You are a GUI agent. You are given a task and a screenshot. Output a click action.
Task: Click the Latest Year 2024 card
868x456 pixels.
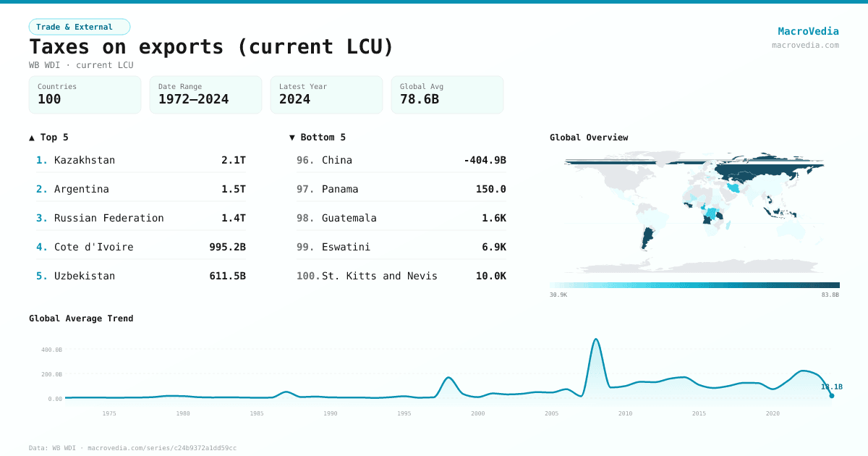coord(326,95)
